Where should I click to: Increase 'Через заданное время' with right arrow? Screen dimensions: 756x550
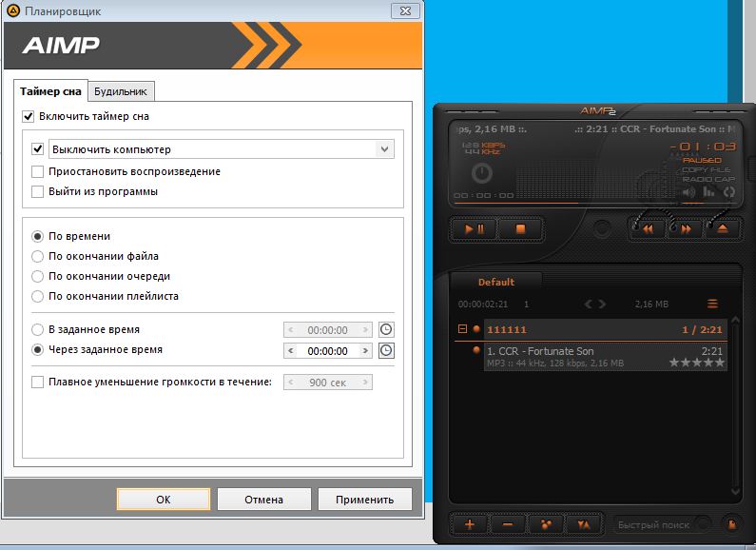click(x=365, y=351)
